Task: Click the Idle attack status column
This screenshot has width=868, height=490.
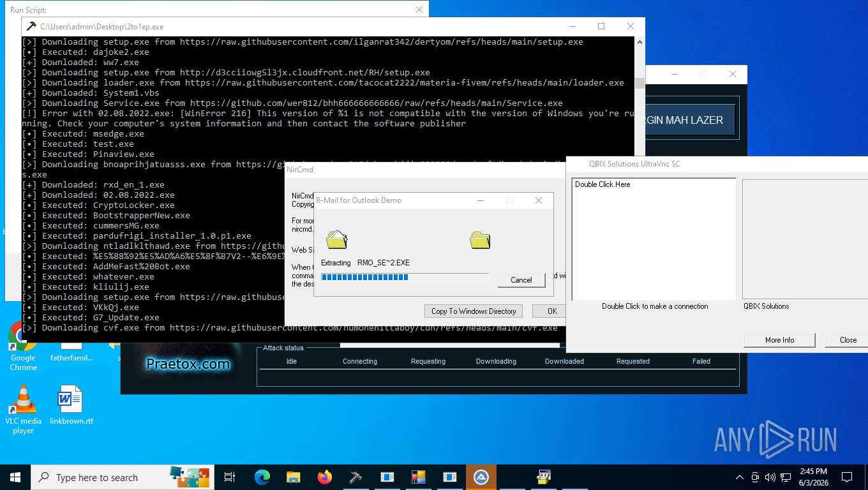Action: pos(292,361)
